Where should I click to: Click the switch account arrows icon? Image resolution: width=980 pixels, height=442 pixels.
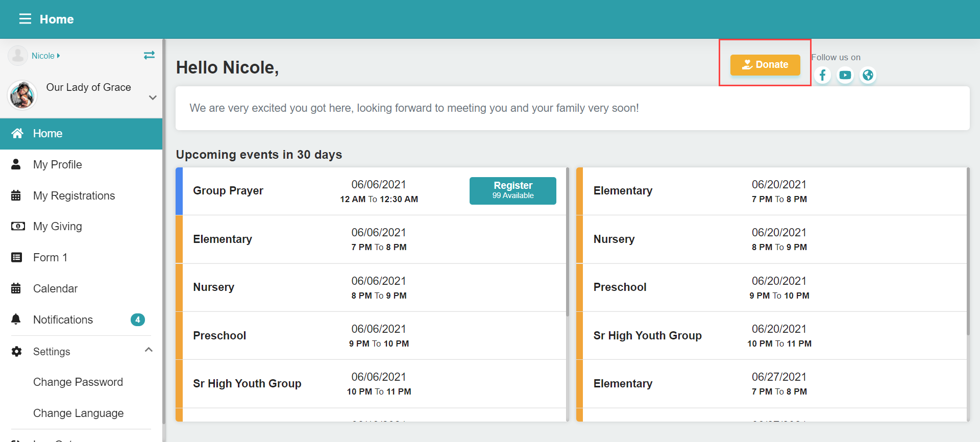[x=149, y=55]
